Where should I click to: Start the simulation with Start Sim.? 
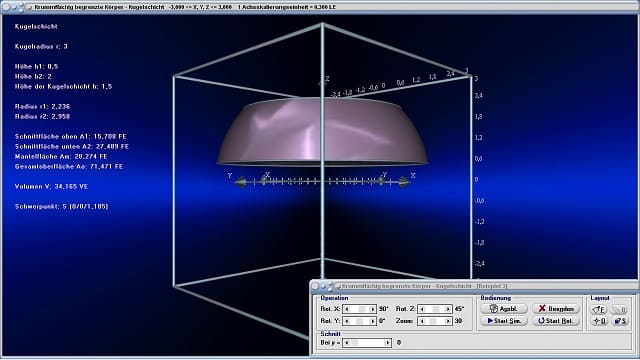coord(504,321)
